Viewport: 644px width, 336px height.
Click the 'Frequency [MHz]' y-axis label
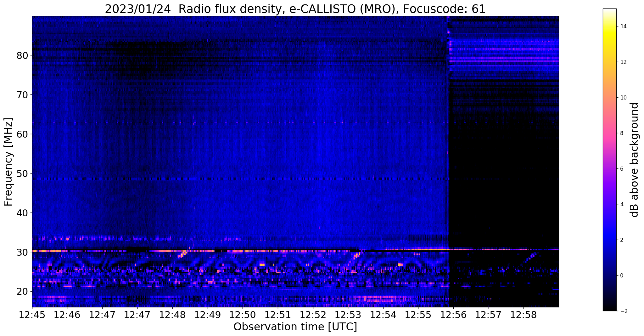(x=8, y=162)
